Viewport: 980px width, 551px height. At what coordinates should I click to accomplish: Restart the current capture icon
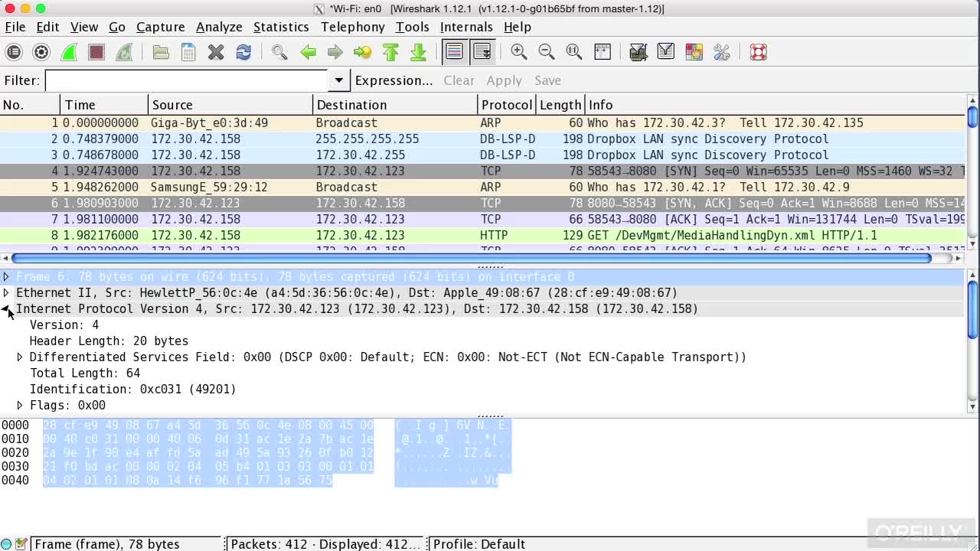tap(124, 52)
